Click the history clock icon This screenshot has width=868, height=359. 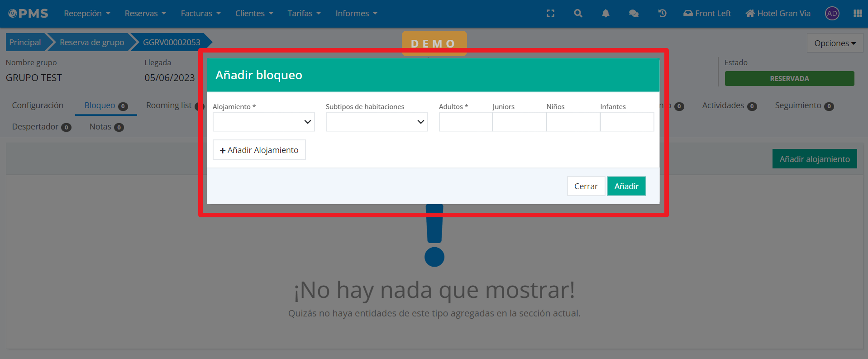pos(662,14)
